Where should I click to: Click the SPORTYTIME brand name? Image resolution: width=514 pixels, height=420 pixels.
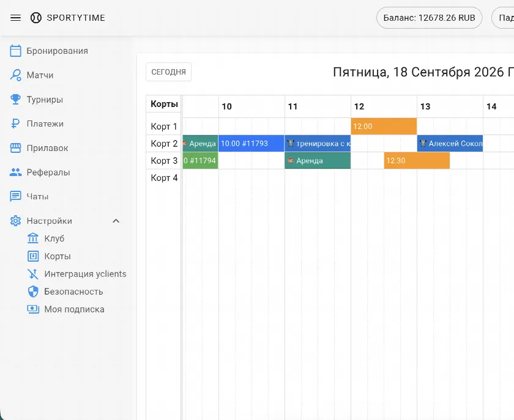pos(76,18)
